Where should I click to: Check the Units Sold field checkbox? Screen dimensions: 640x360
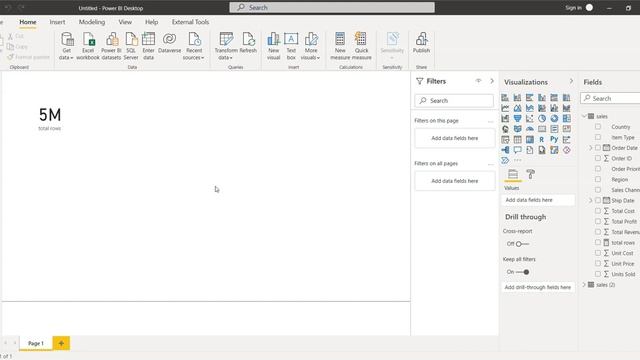coord(598,274)
